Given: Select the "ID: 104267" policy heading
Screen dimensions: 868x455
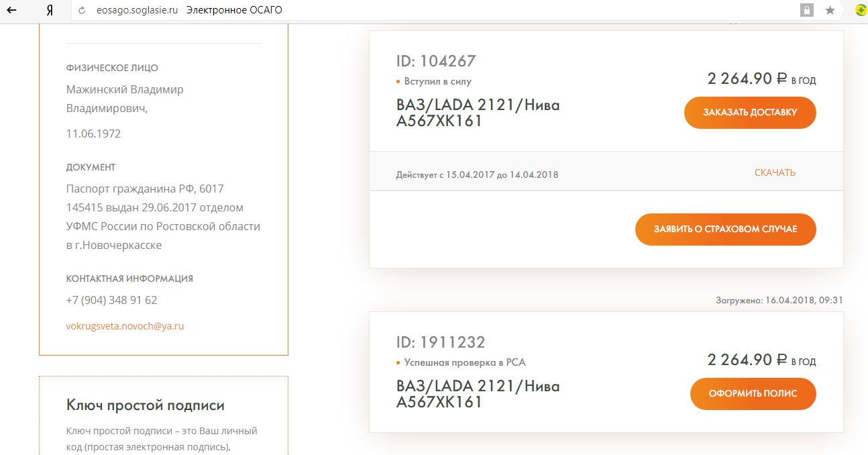Looking at the screenshot, I should pyautogui.click(x=436, y=61).
